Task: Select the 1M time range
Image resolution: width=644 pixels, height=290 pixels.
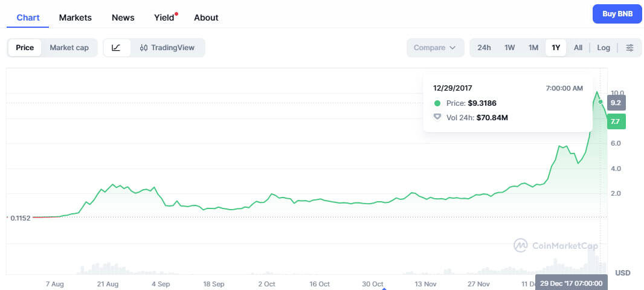Action: 533,48
